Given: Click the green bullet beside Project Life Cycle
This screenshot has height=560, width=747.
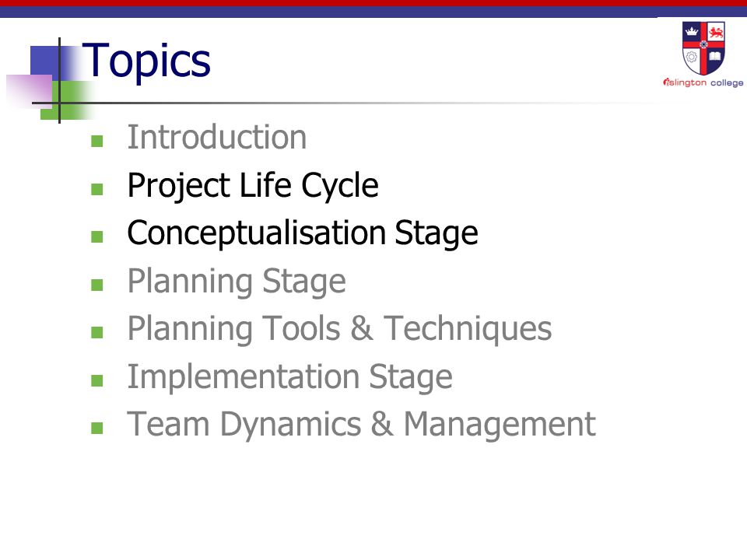Looking at the screenshot, I should (x=97, y=189).
